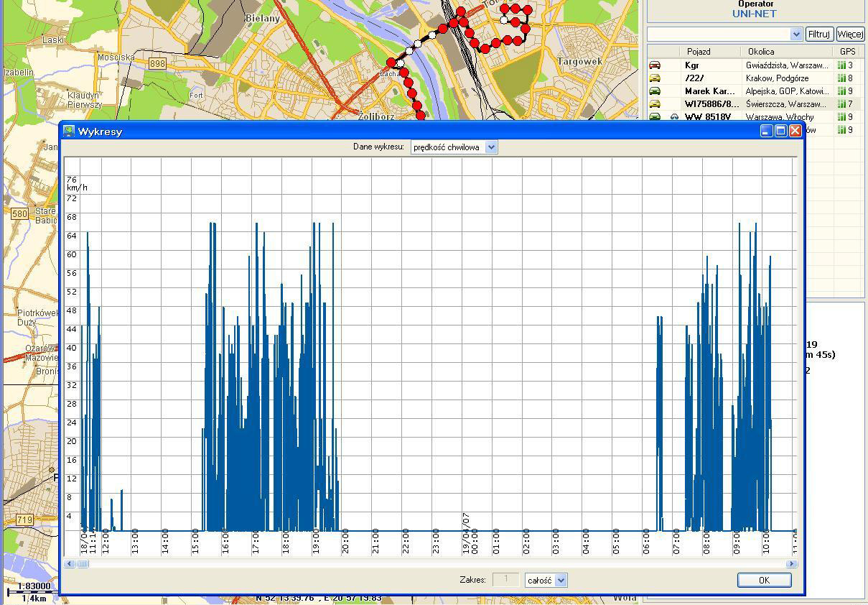This screenshot has height=605, width=868.
Task: Select green car icon for Marek Kar...
Action: 655,91
